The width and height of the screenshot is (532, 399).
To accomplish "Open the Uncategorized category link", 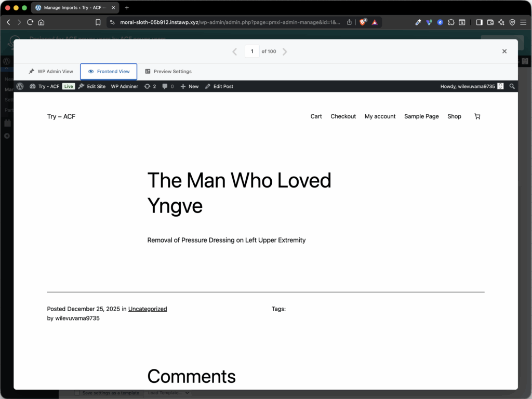I will click(148, 309).
